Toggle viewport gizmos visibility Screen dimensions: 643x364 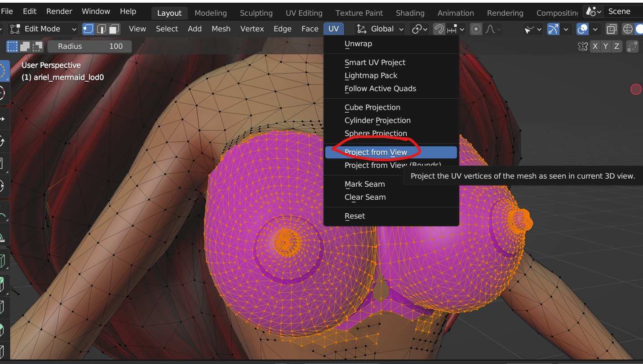553,29
